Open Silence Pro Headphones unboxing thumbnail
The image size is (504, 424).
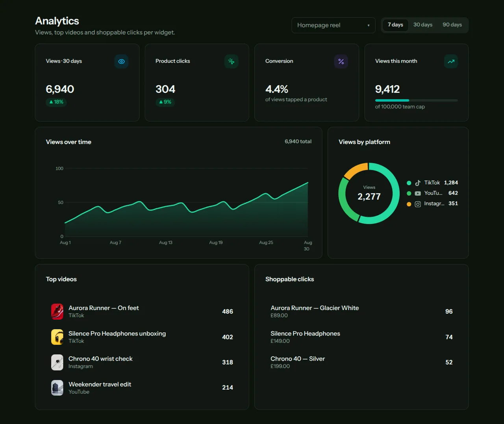pos(57,337)
